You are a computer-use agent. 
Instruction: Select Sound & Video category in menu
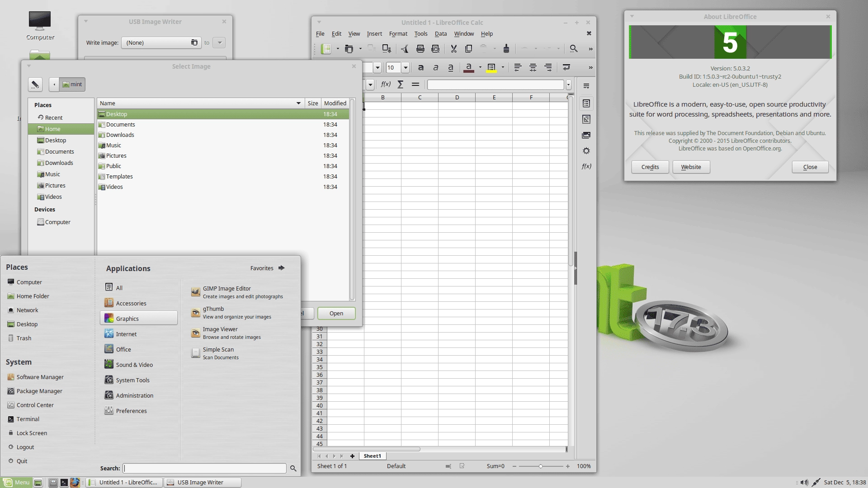point(139,365)
